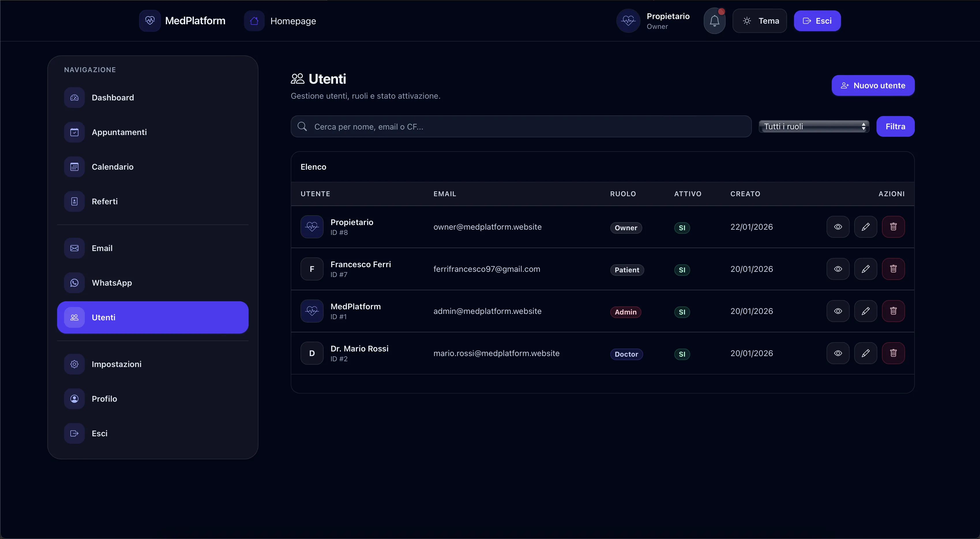Click owner@medplatform.website email
This screenshot has width=980, height=539.
487,227
